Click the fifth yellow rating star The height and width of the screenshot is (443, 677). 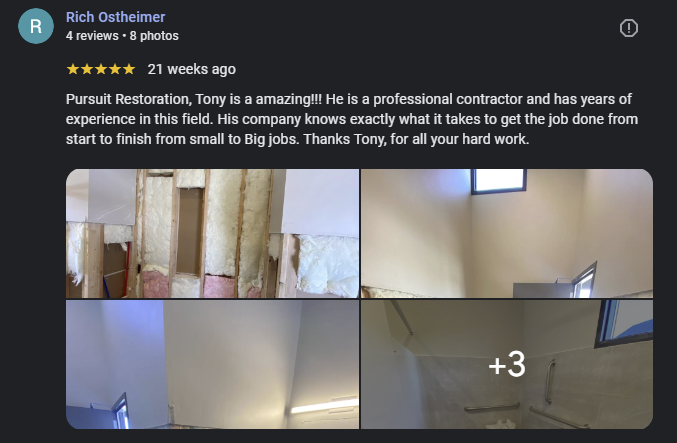point(129,69)
